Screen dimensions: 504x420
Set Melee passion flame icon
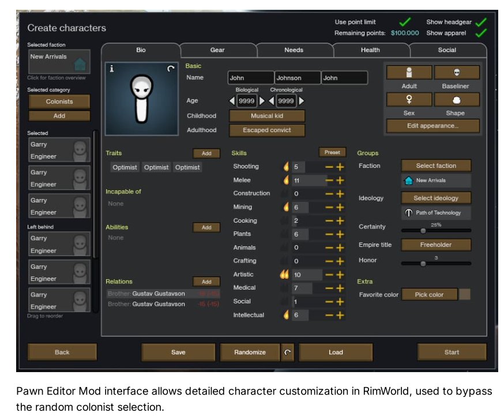point(286,180)
